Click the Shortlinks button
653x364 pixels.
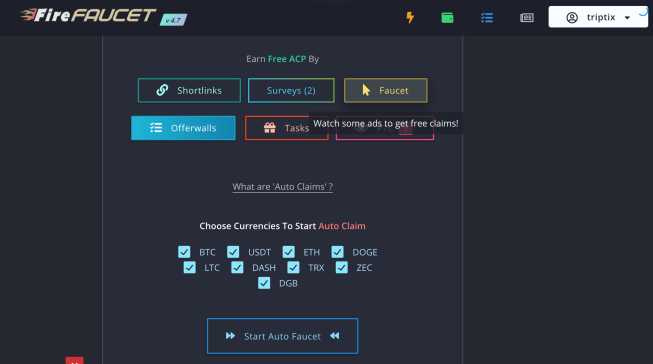tap(189, 90)
